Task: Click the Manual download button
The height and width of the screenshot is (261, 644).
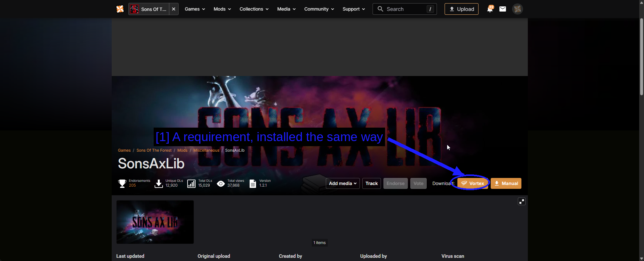Action: tap(506, 183)
